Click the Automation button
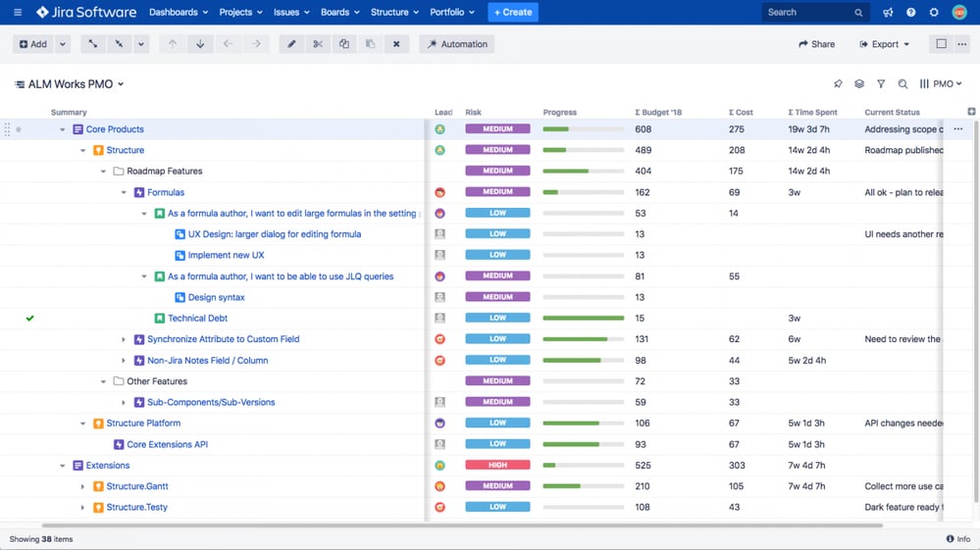Screen dimensions: 980x550 tap(457, 44)
